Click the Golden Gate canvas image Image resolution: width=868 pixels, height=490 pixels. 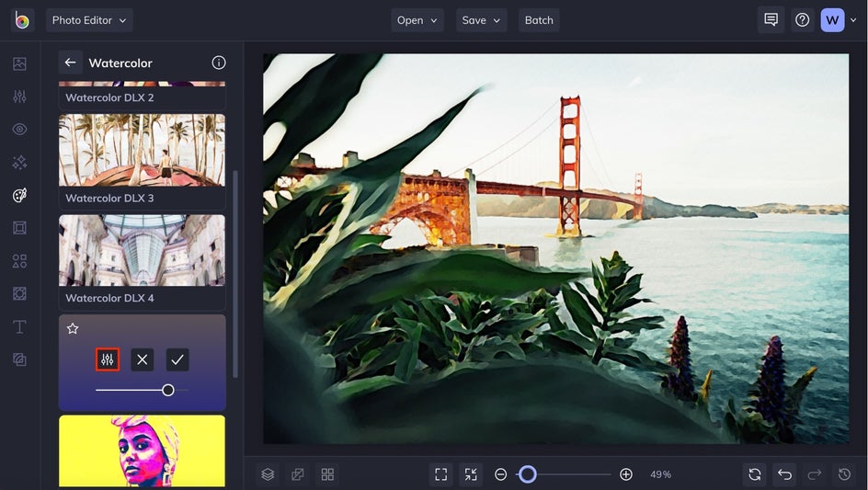click(x=555, y=248)
